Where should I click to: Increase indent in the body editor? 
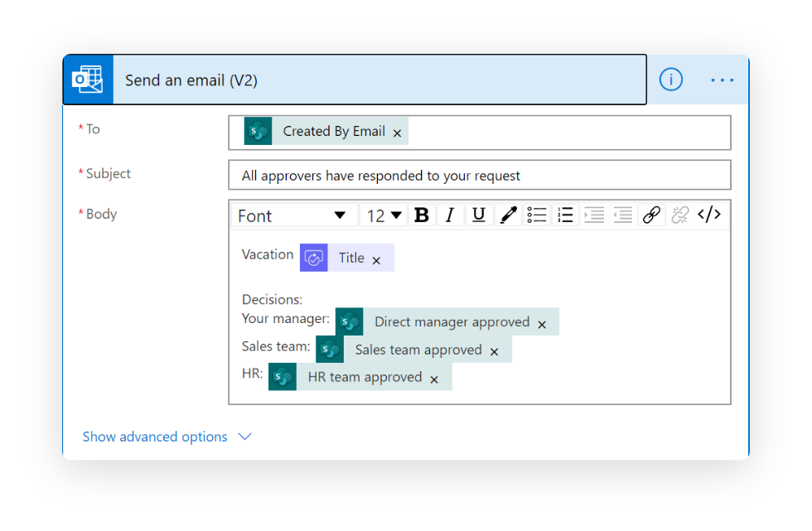(x=594, y=215)
